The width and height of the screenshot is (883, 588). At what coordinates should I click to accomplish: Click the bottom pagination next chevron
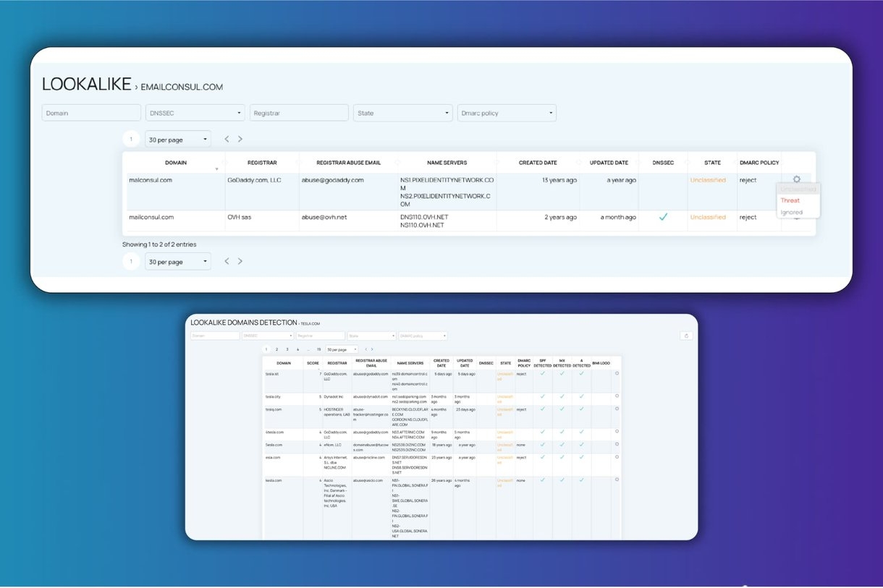click(x=240, y=261)
